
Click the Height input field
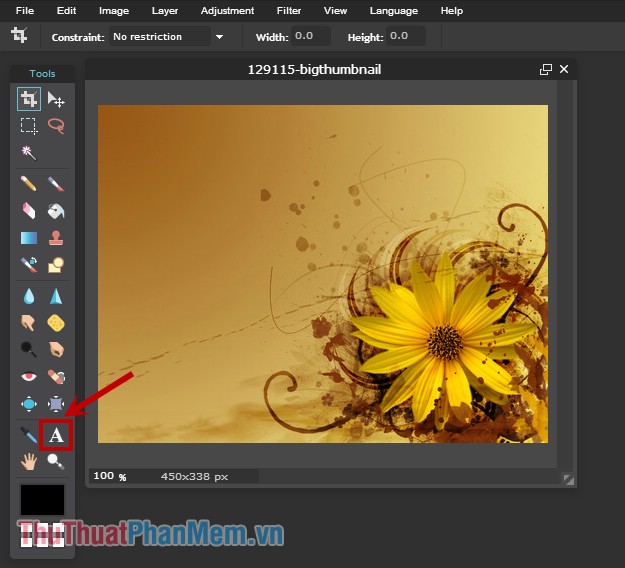point(406,36)
